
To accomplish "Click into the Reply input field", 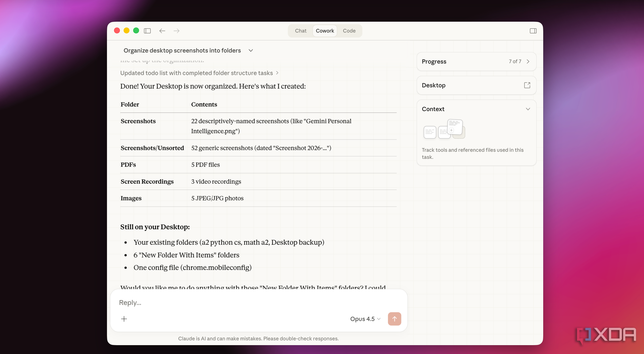I will point(259,302).
